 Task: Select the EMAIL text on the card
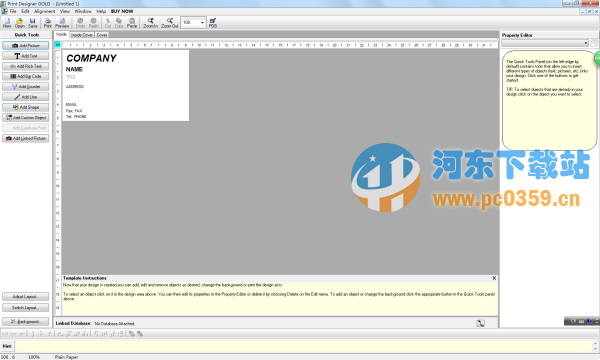tap(71, 104)
